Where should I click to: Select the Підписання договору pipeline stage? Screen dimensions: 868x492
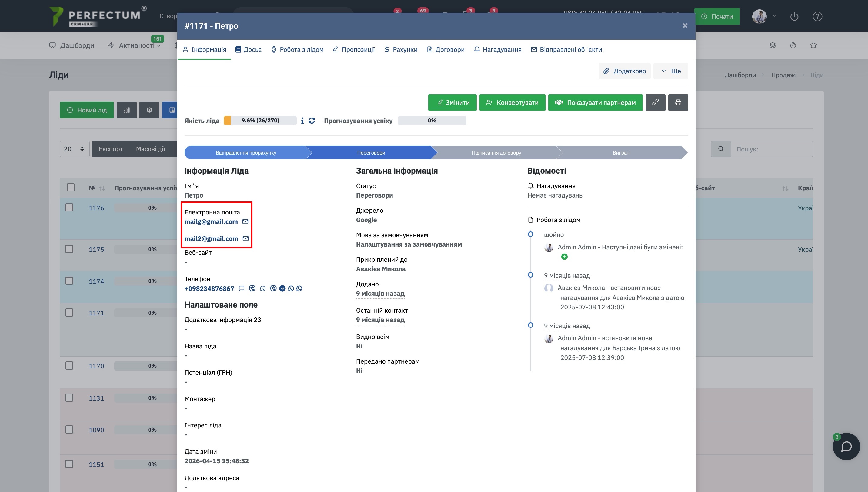coord(496,153)
